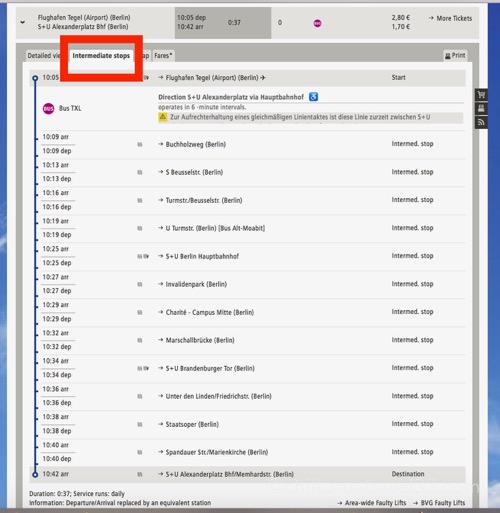The image size is (500, 513).
Task: Click the Bus TXL line icon
Action: pos(49,108)
